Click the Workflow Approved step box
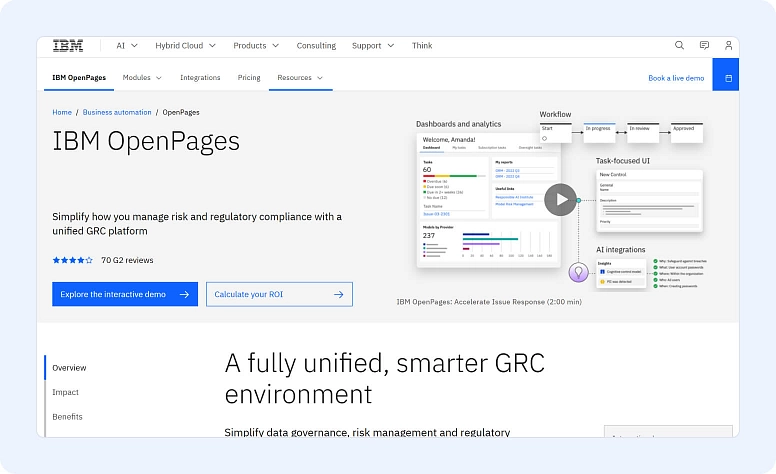 coord(687,133)
